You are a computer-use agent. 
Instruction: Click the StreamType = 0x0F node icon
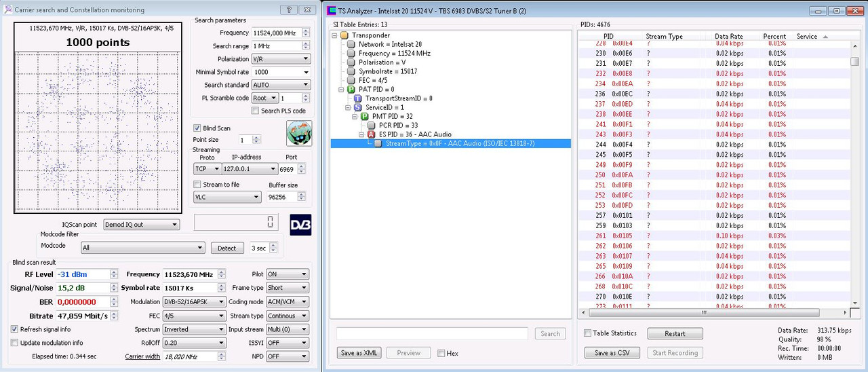378,144
